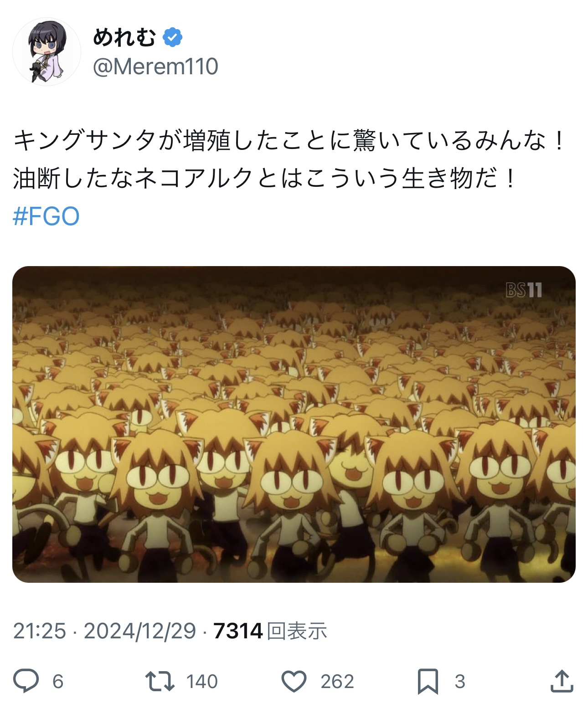
Task: Click the tweet text about キングサンタ
Action: coord(289,159)
